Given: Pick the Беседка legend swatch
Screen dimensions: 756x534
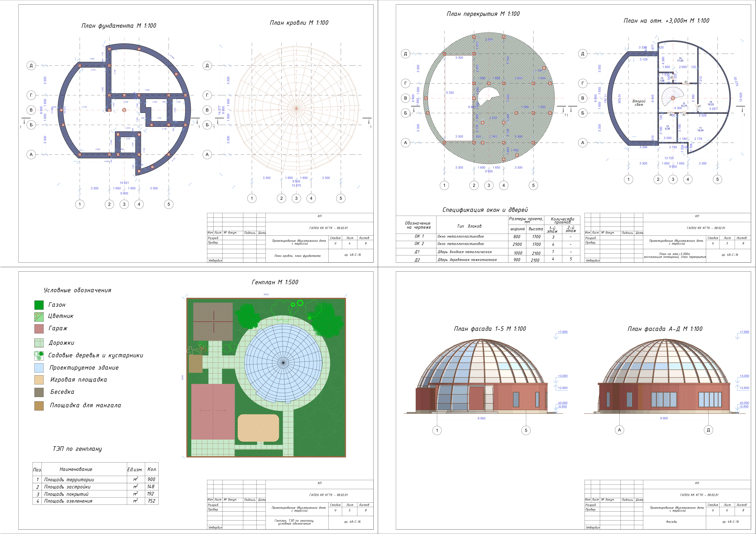Looking at the screenshot, I should tap(39, 392).
